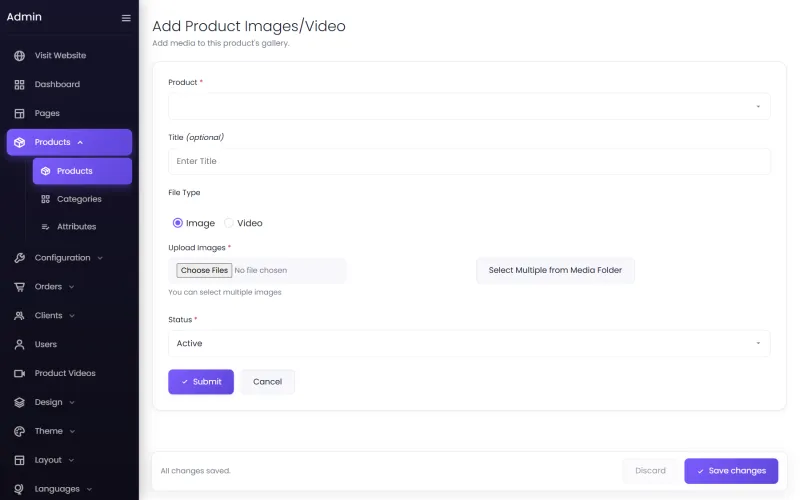Expand the Orders menu chevron

pyautogui.click(x=71, y=287)
